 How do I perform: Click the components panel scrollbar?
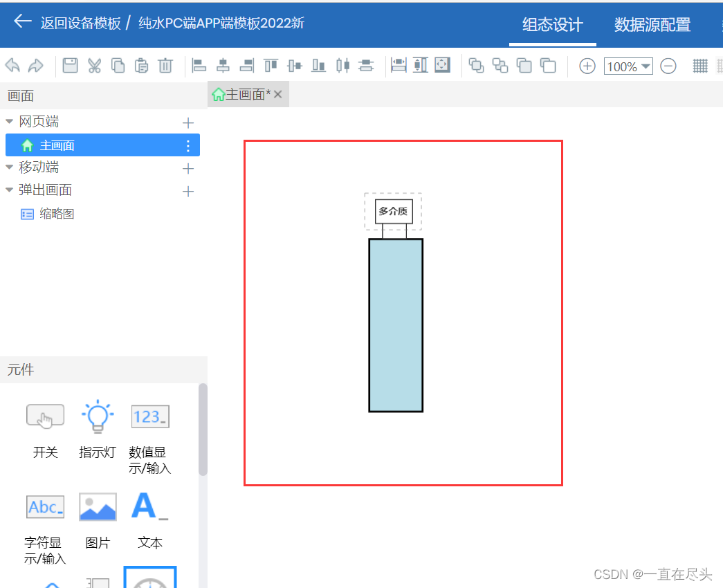point(203,430)
